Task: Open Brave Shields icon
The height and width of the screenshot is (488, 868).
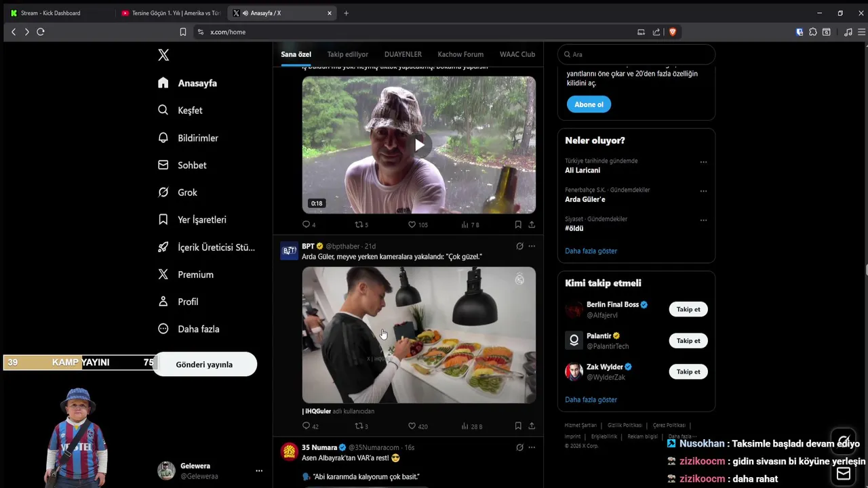Action: click(673, 32)
